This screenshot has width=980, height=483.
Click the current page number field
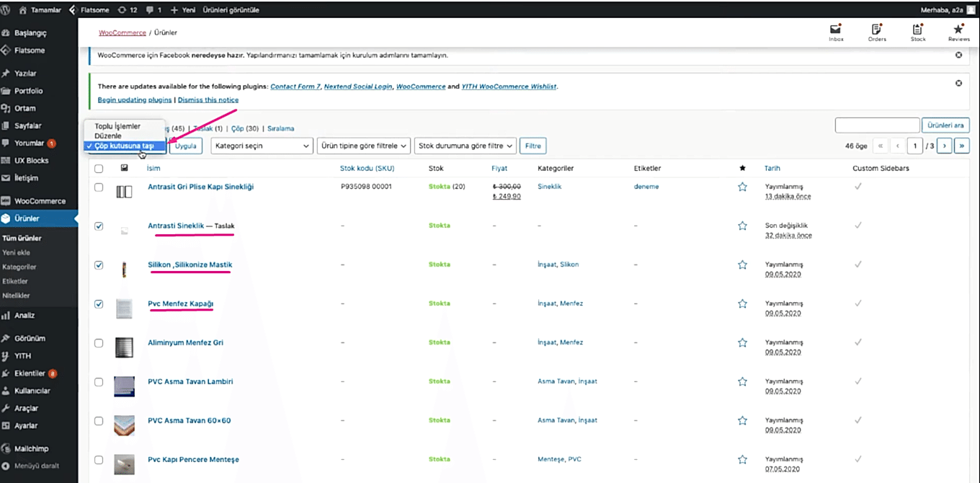[915, 146]
